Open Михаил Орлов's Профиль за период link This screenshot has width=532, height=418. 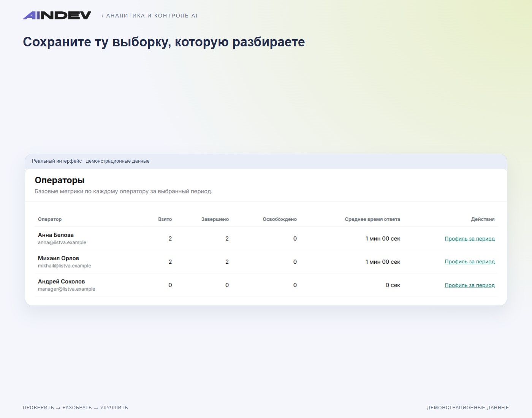(x=470, y=261)
